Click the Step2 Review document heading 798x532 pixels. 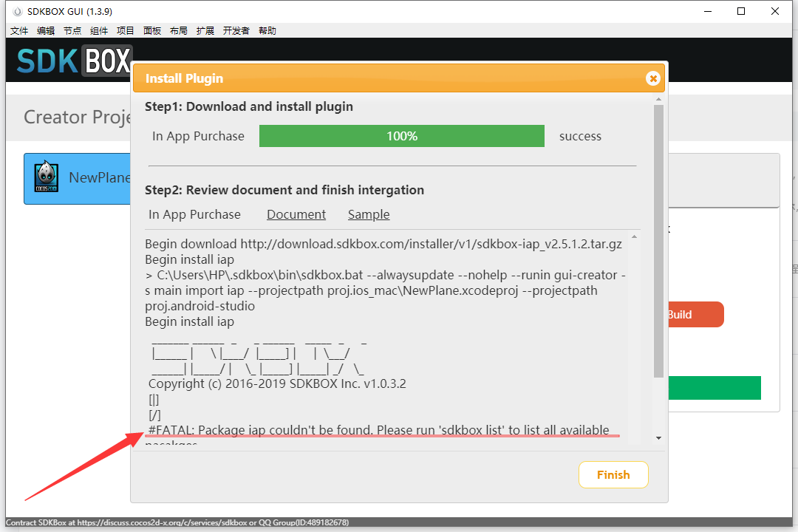pos(284,190)
